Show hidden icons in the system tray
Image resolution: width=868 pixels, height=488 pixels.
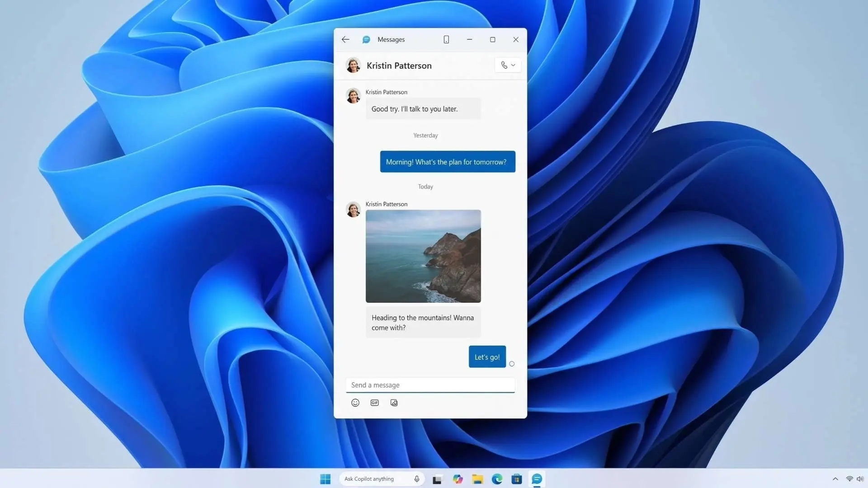coord(835,479)
